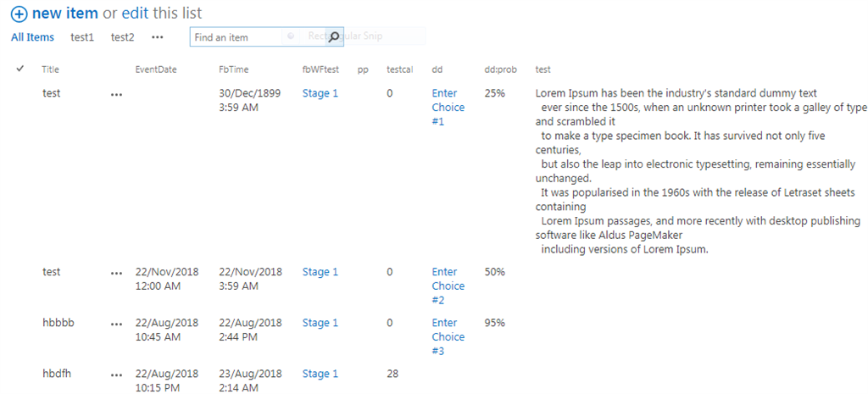Sort by the dd:prob column header
The height and width of the screenshot is (394, 868).
[500, 69]
